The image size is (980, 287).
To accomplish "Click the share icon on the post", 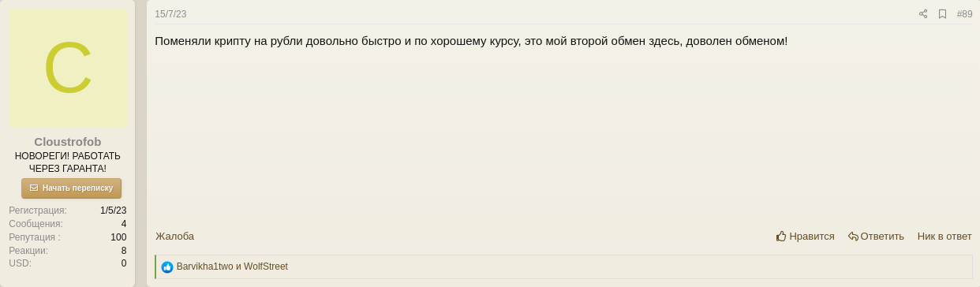I will (923, 14).
